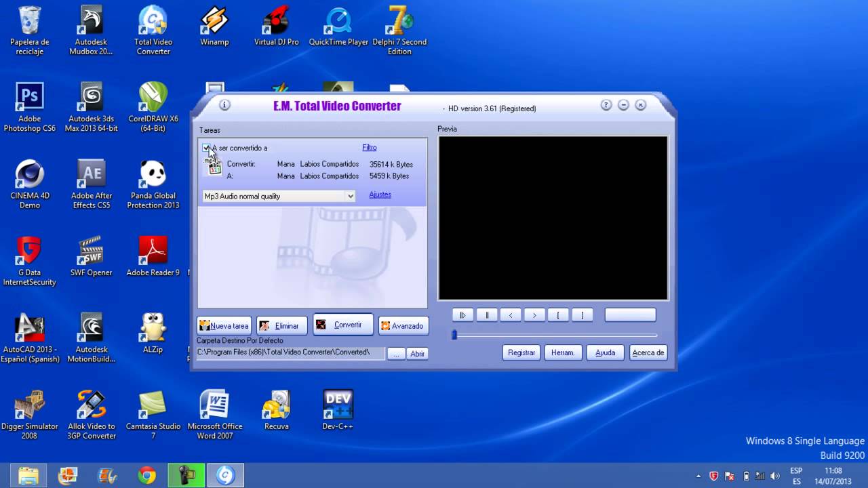Open the Autodesk 3ds Max 2013 desktop icon
Image resolution: width=868 pixels, height=488 pixels.
click(x=91, y=108)
